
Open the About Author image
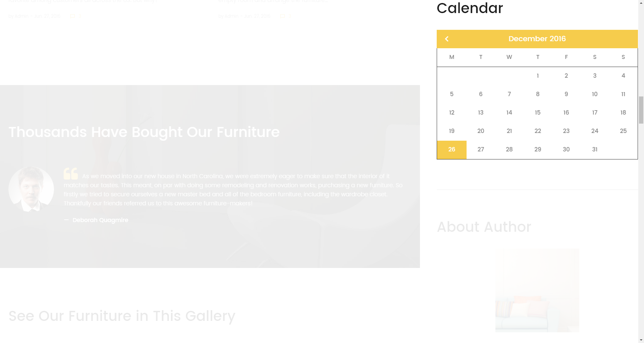[x=537, y=290]
